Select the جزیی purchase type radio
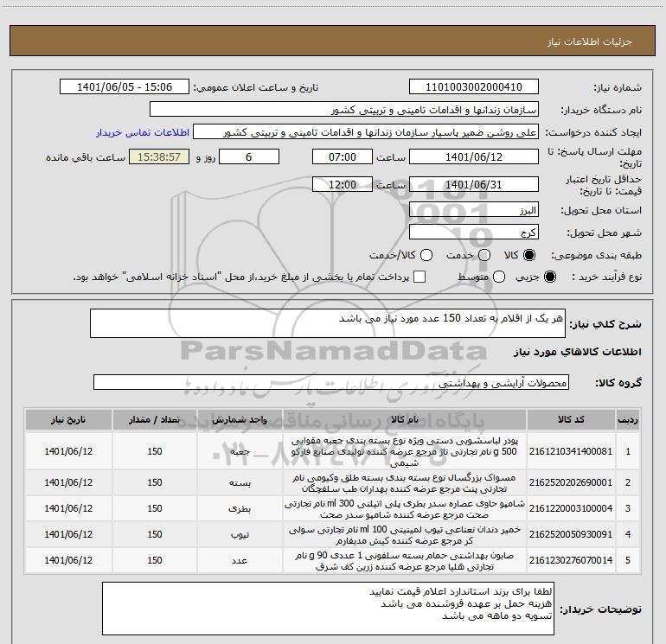 pos(549,277)
